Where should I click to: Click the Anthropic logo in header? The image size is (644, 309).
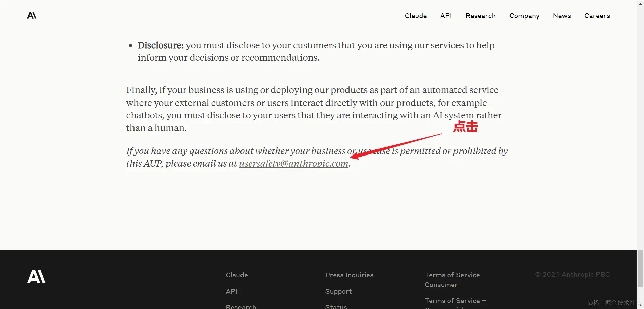coord(32,15)
